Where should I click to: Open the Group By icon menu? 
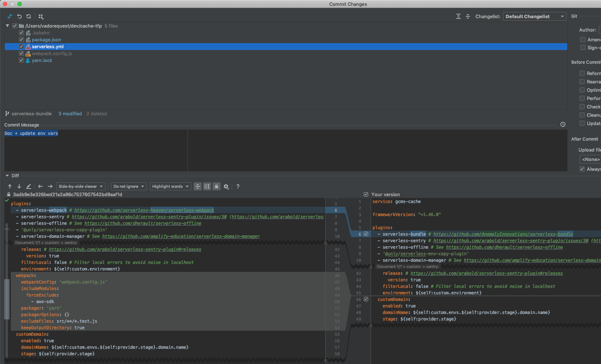41,17
